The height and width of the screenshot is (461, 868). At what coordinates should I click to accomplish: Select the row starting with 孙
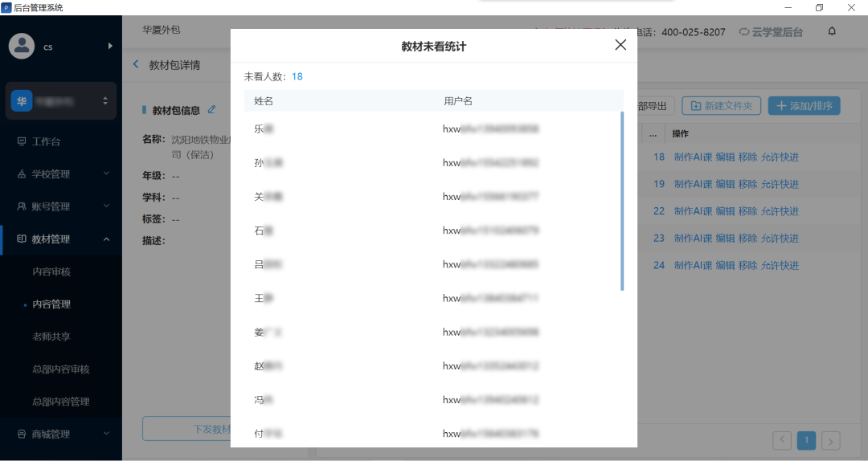point(433,163)
